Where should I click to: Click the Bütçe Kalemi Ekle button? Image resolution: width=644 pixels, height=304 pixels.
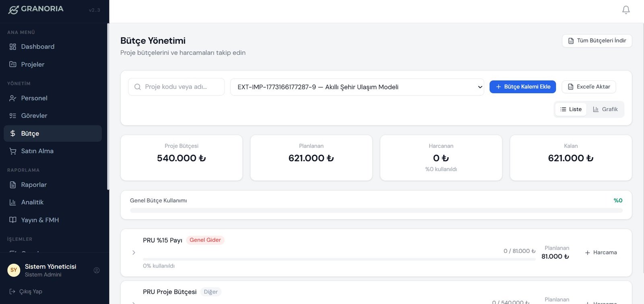tap(522, 87)
